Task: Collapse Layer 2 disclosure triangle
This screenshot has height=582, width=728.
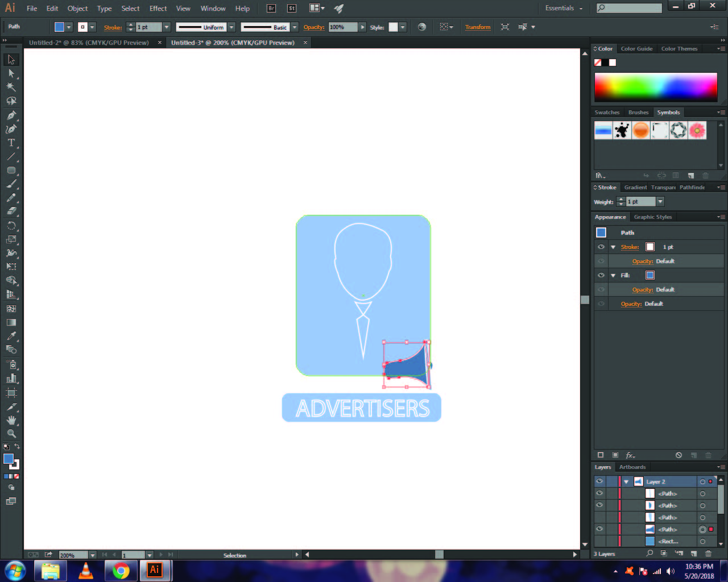Action: pos(626,481)
